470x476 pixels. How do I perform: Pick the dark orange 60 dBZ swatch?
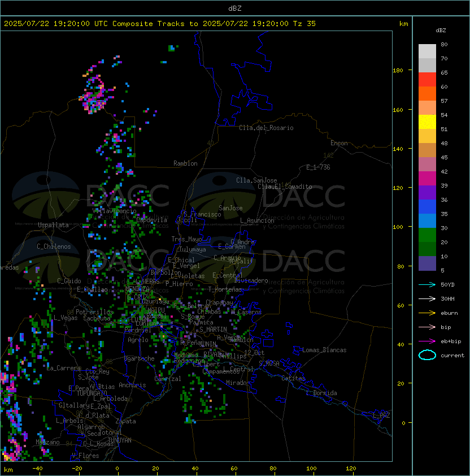(x=427, y=93)
